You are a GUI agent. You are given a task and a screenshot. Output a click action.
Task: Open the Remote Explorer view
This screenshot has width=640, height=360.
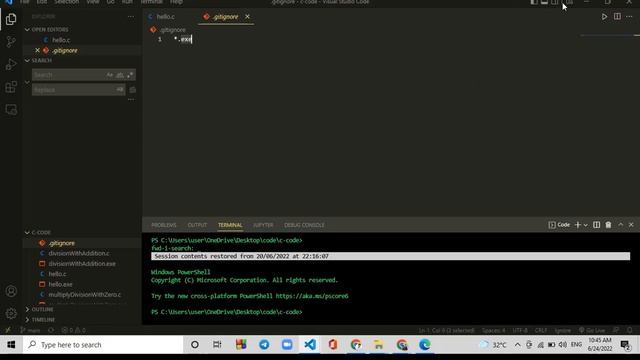tap(11, 109)
